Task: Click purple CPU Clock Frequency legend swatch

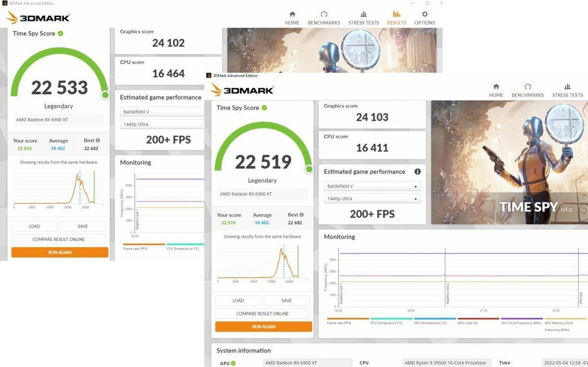Action: tap(521, 319)
